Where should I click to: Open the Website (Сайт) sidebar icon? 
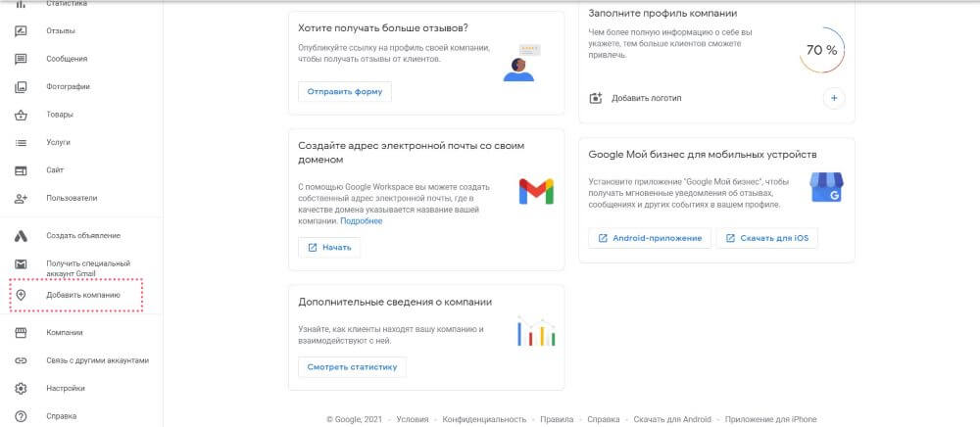click(21, 169)
